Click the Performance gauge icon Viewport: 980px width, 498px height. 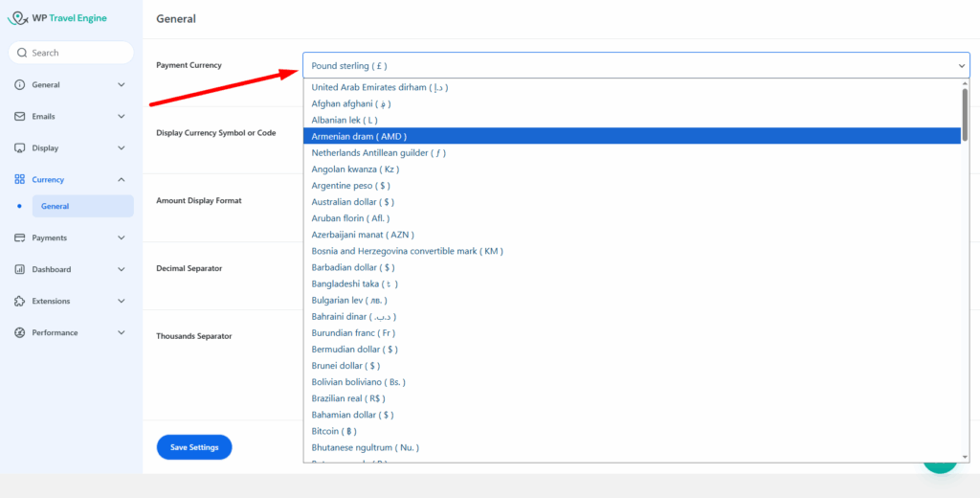[20, 332]
